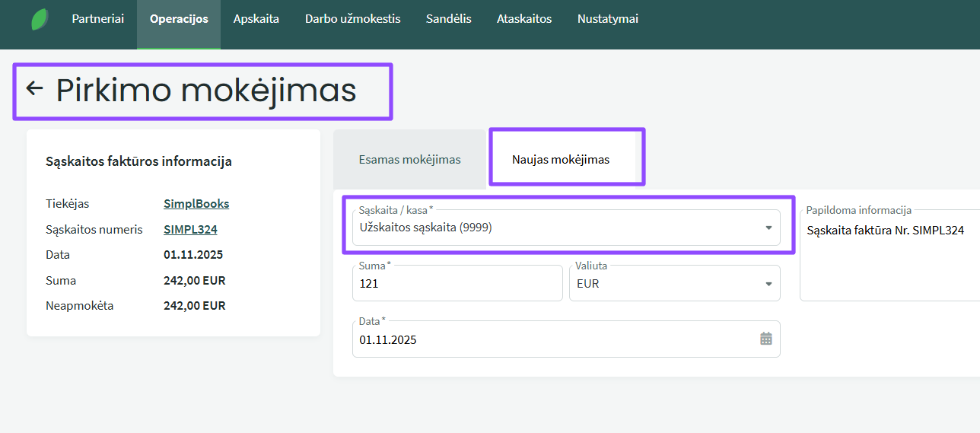Click the green leaf logo

[x=39, y=20]
